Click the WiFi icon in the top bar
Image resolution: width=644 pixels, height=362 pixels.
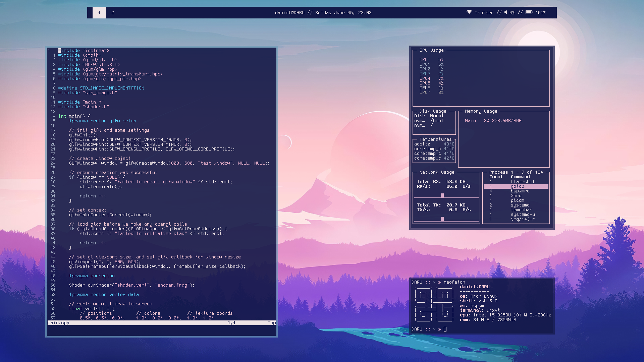[469, 12]
